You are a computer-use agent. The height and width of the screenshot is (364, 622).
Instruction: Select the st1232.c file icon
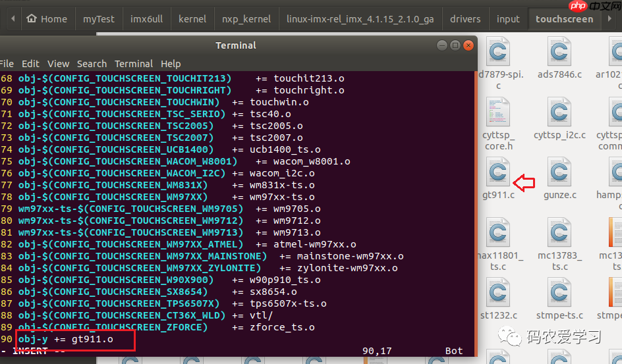[x=498, y=293]
